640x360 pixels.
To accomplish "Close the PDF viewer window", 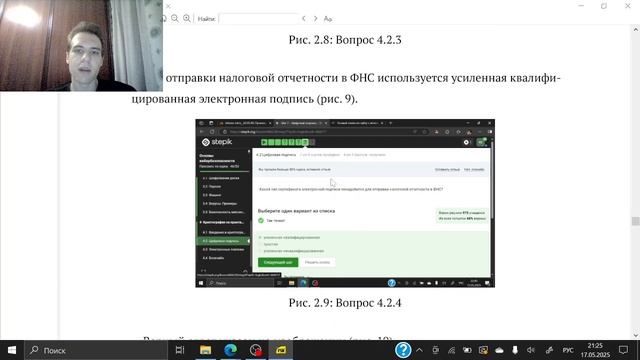I will tap(628, 6).
